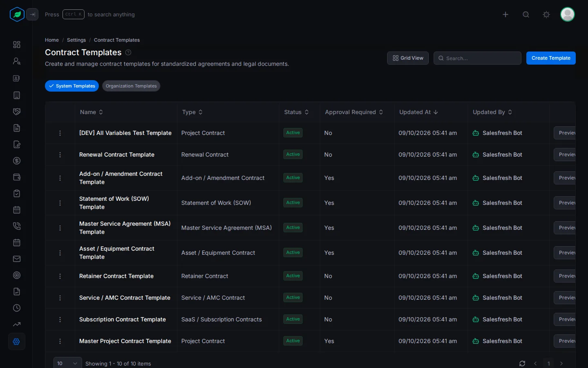588x368 pixels.
Task: Open the document icon in sidebar
Action: [17, 128]
